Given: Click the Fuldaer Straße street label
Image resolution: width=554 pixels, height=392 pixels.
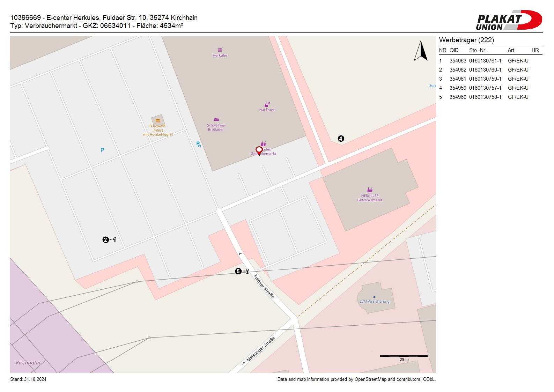Looking at the screenshot, I should pyautogui.click(x=264, y=286).
